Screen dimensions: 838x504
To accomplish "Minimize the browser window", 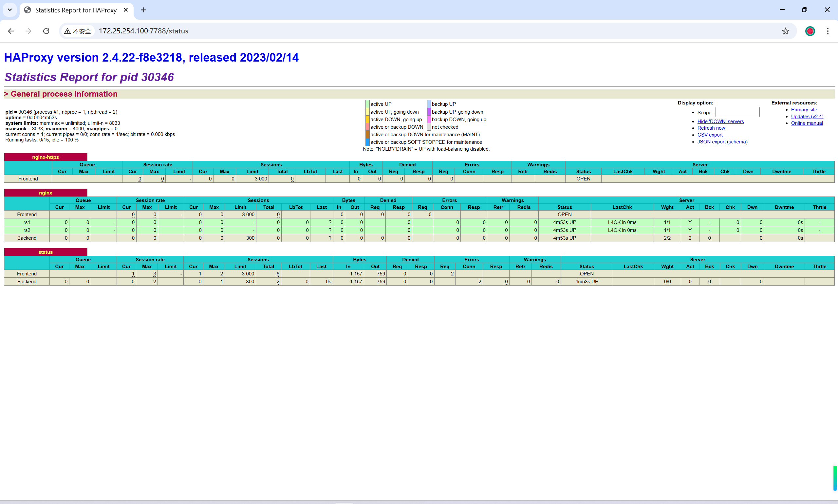I will [782, 10].
